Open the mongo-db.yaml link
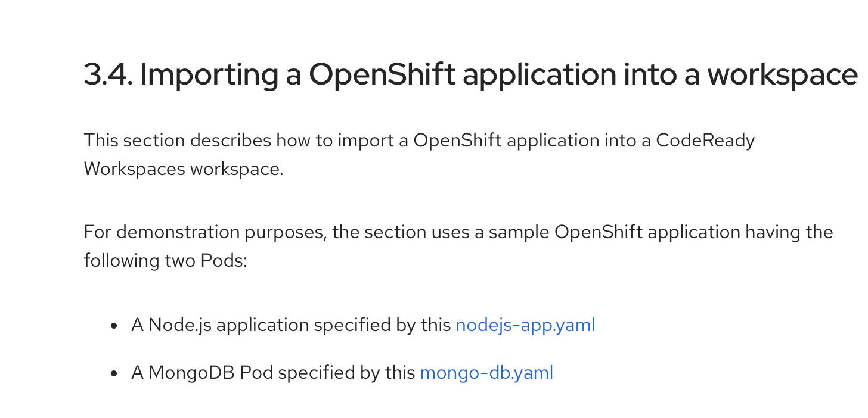Image resolution: width=868 pixels, height=418 pixels. (486, 373)
